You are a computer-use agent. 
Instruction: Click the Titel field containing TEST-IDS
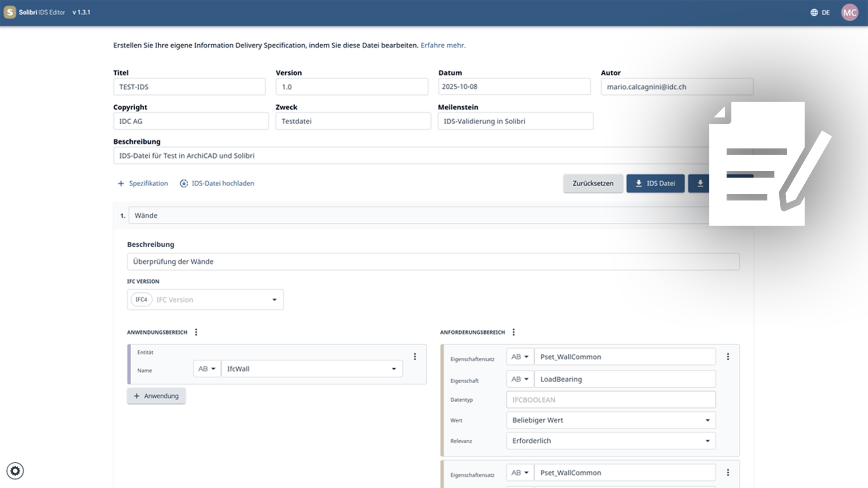pyautogui.click(x=189, y=86)
